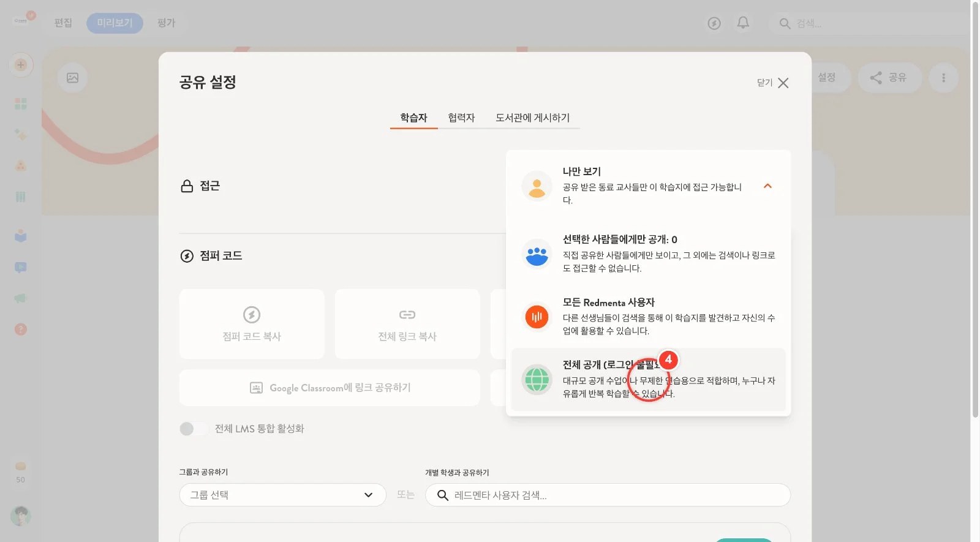
Task: Focus the top 검색 search field
Action: click(870, 23)
